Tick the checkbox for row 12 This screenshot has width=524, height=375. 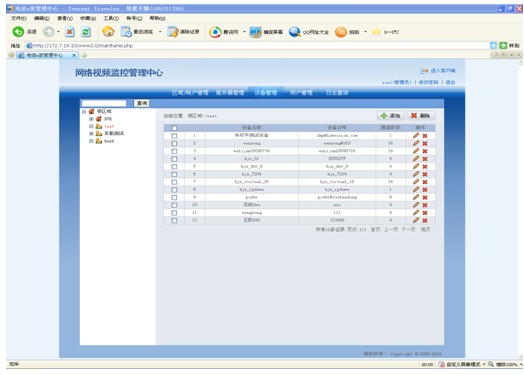[174, 220]
